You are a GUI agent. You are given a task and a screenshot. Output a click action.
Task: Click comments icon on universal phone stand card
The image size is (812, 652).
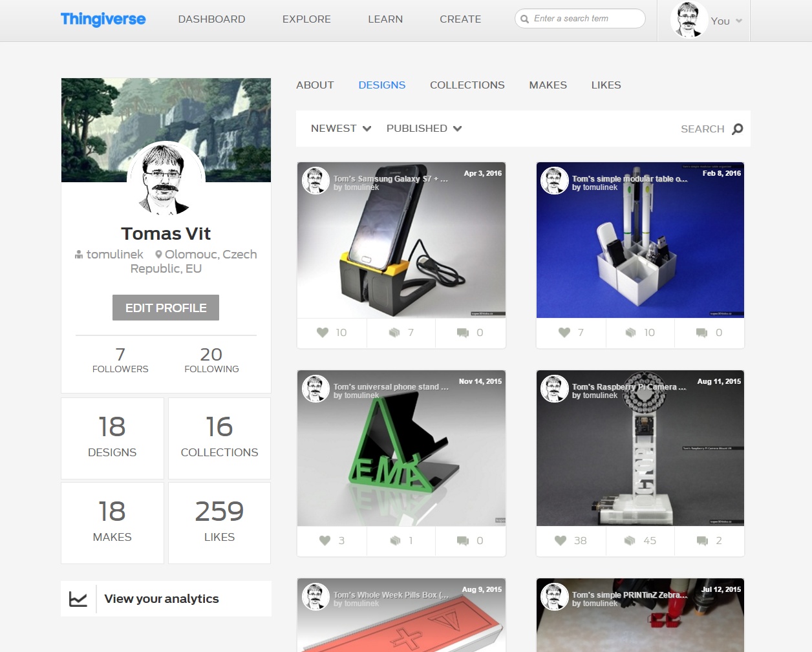[463, 541]
